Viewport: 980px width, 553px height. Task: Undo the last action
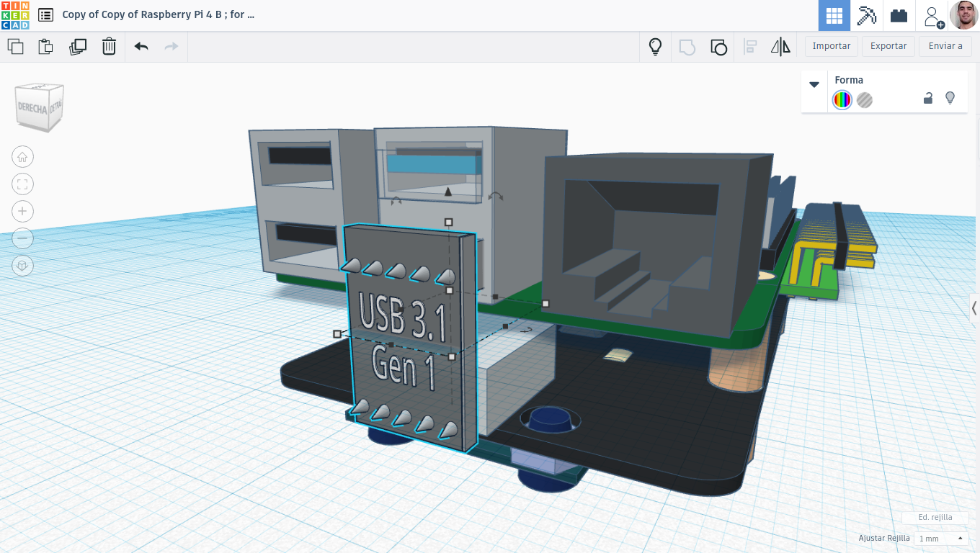point(141,47)
